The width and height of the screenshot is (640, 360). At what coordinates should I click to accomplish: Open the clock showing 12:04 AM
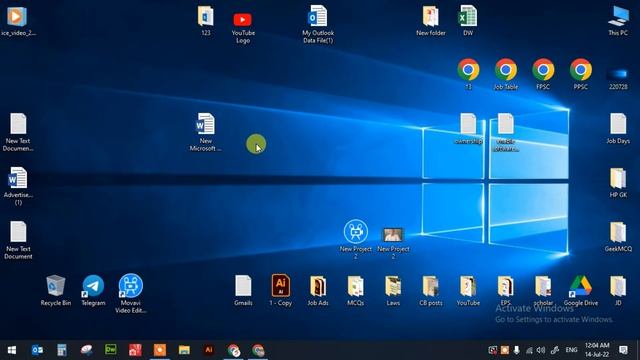coord(597,350)
